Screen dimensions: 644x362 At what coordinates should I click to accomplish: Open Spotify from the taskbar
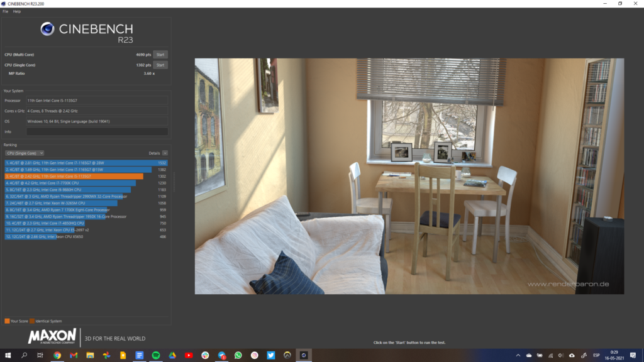point(156,355)
